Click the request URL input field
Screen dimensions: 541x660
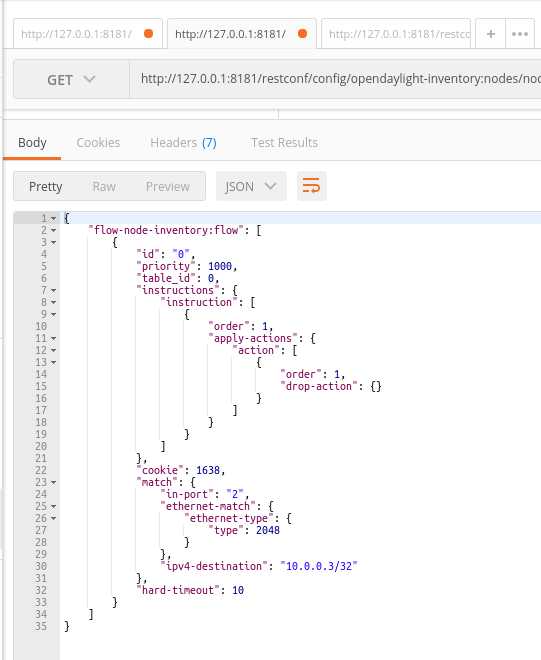[x=335, y=80]
